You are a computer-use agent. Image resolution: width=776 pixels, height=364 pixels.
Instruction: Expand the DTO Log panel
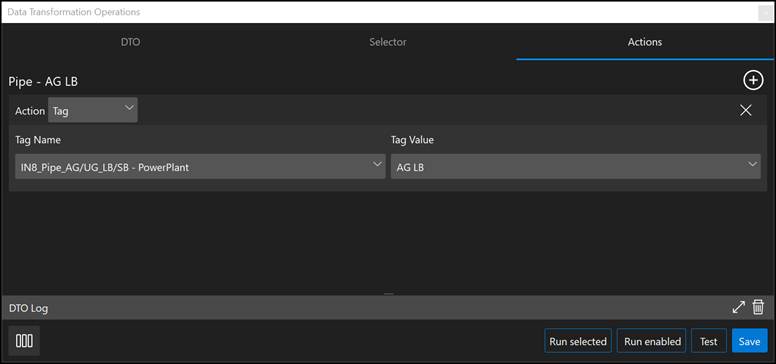pos(738,307)
